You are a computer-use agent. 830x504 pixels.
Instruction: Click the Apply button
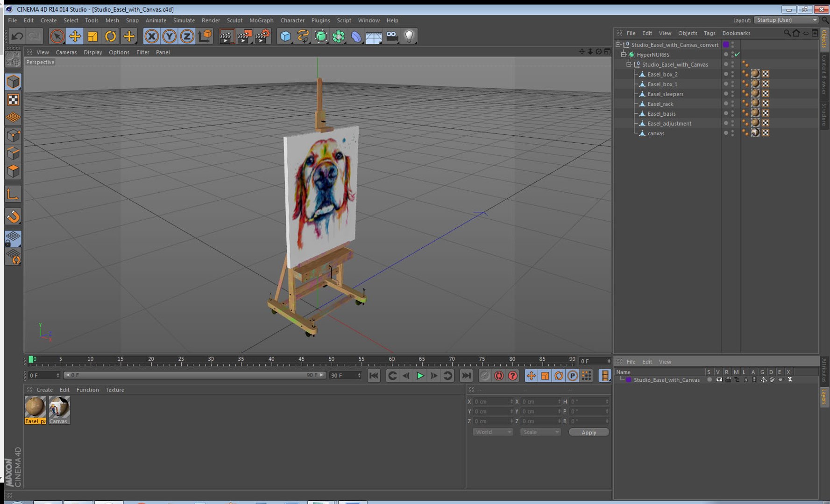589,433
